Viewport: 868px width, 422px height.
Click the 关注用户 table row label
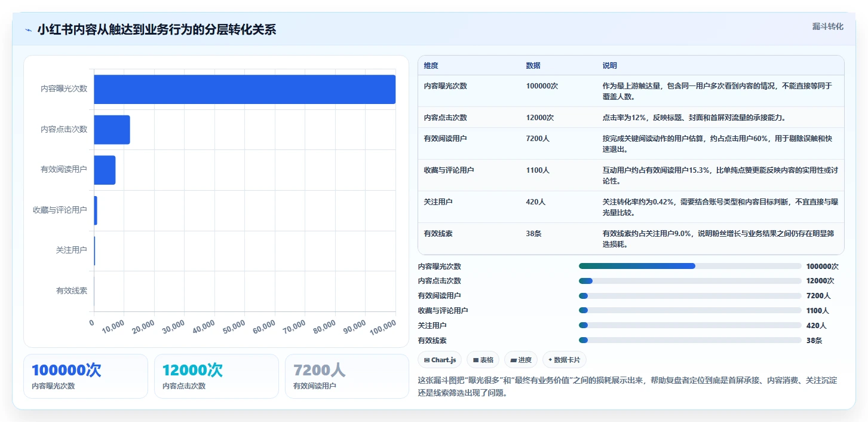pyautogui.click(x=438, y=201)
